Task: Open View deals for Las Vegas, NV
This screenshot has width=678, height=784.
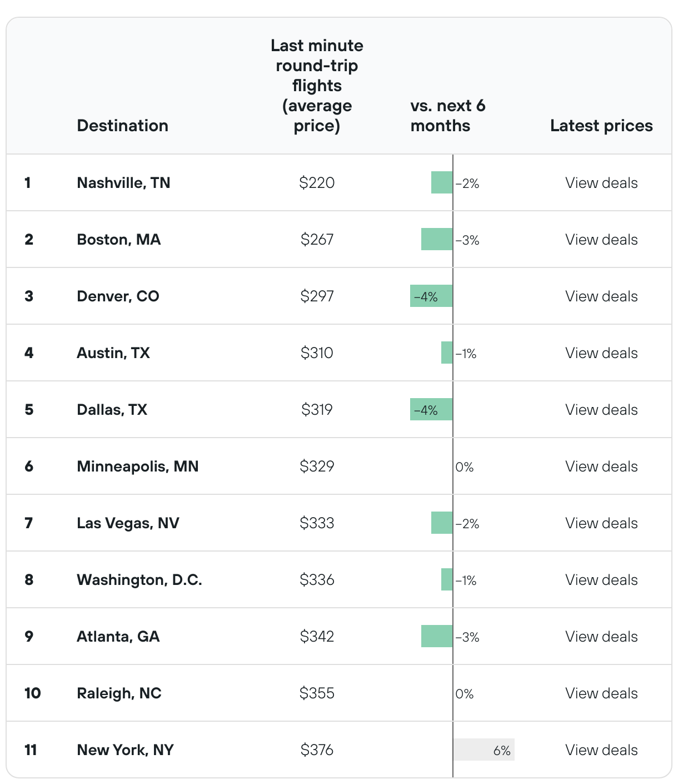Action: click(601, 523)
